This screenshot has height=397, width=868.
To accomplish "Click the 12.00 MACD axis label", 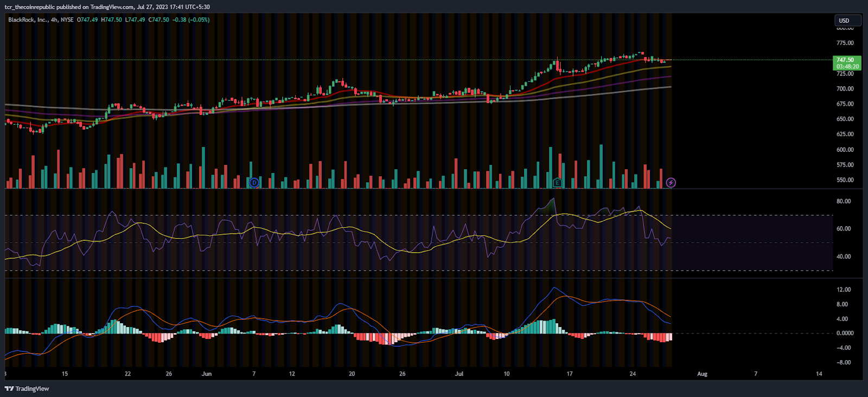I will coord(844,290).
